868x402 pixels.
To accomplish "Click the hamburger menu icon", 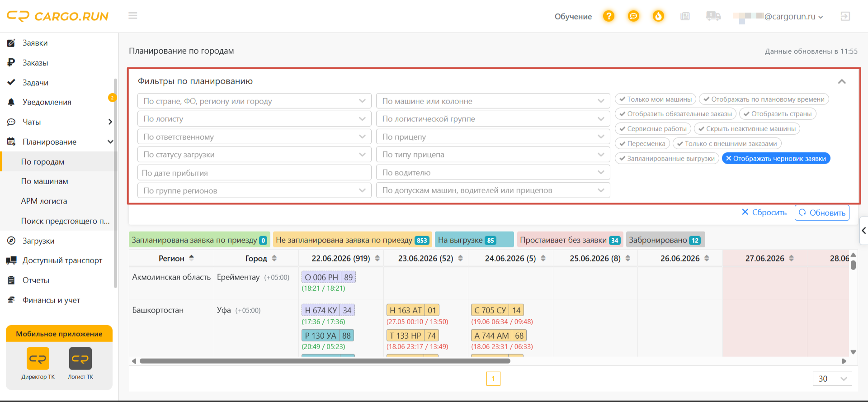I will [132, 16].
